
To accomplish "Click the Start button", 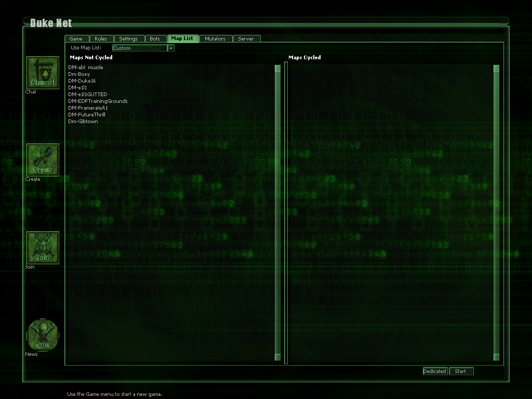I will tap(460, 371).
